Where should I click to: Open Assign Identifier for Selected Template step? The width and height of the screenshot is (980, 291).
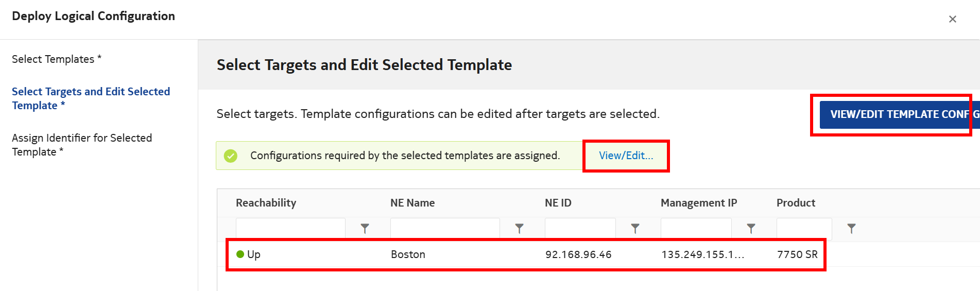82,145
